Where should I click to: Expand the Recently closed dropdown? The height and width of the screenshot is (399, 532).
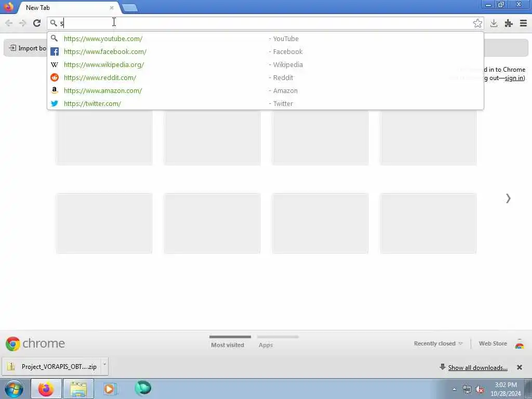coord(438,343)
